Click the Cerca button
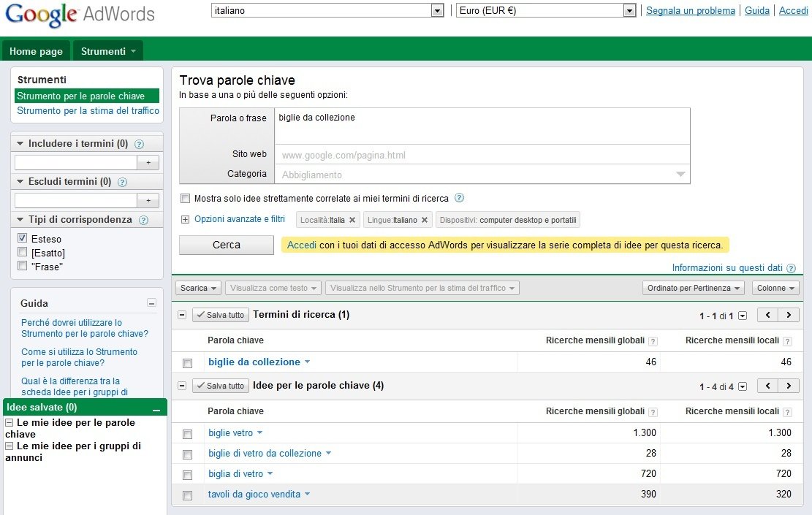Viewport: 812px width, 515px height. click(x=227, y=245)
